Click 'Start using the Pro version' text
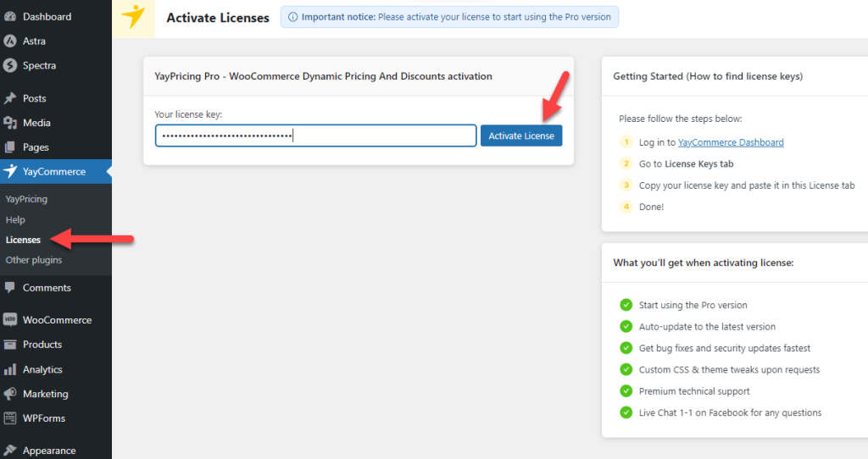 [693, 305]
